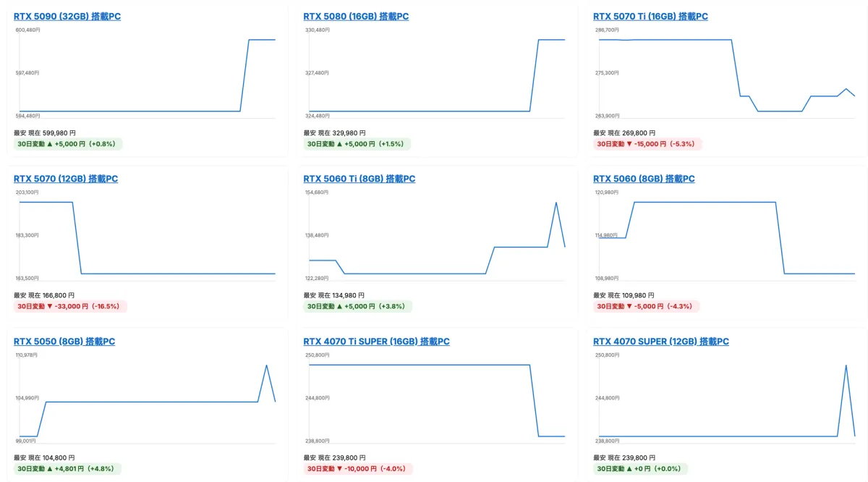Image resolution: width=868 pixels, height=482 pixels.
Task: Click the -33,000 円 (-16.5%) change badge
Action: tap(70, 306)
